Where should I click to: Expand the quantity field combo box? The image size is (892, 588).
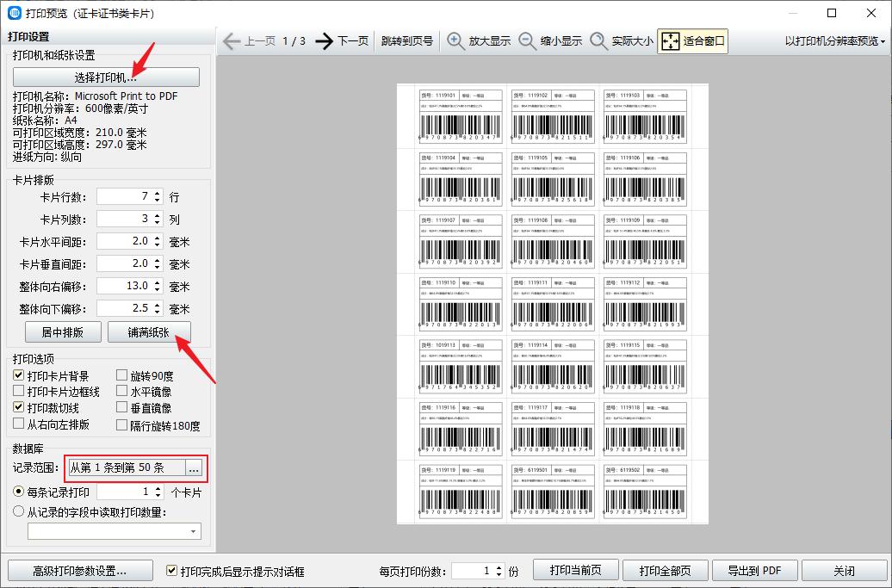point(192,532)
